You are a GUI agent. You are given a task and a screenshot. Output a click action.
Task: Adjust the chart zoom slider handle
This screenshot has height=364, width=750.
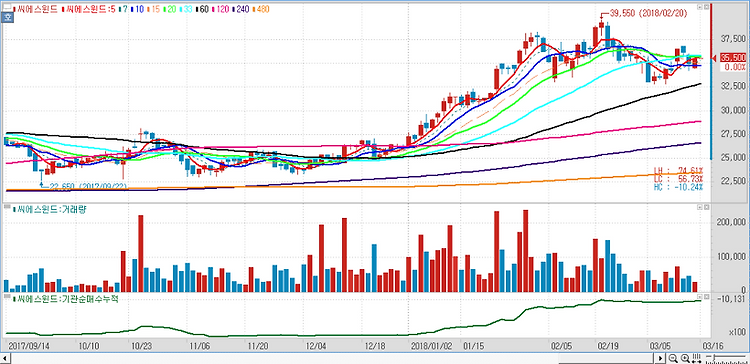coord(714,357)
